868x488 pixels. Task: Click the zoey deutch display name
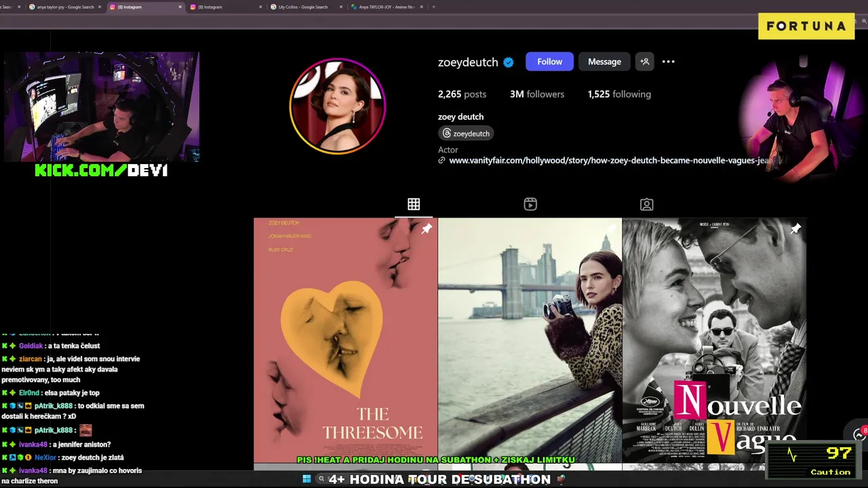(460, 117)
